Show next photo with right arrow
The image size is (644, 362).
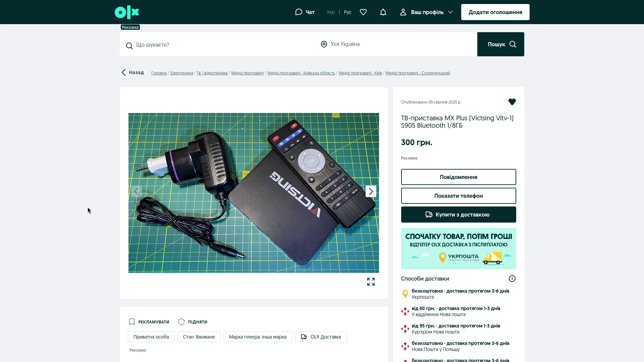coord(371,191)
